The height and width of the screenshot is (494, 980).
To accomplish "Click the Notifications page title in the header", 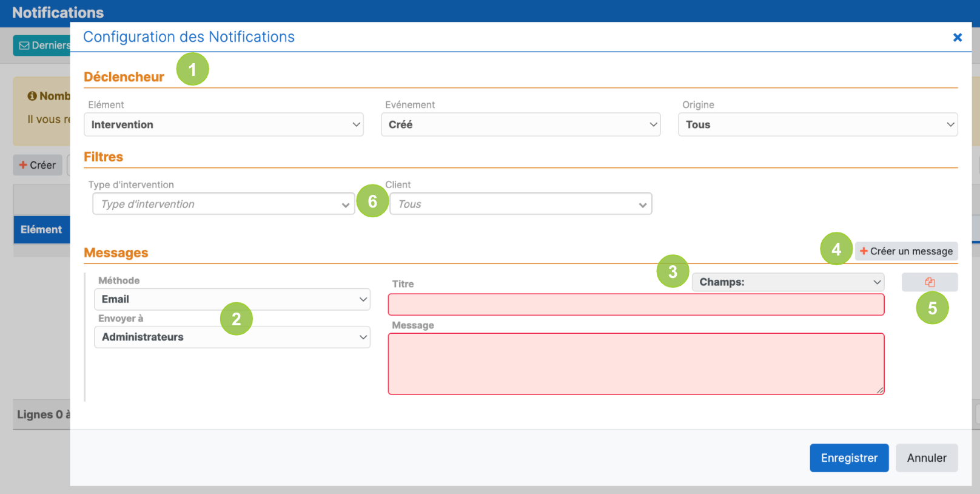I will (58, 12).
